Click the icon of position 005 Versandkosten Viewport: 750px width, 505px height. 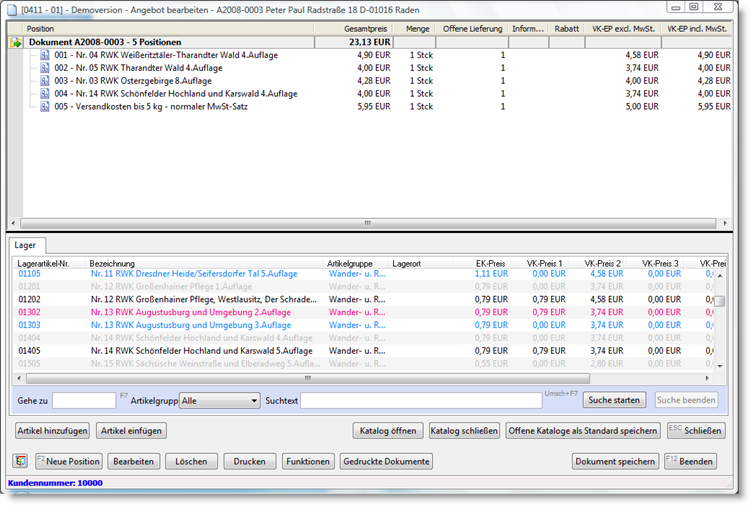[45, 107]
